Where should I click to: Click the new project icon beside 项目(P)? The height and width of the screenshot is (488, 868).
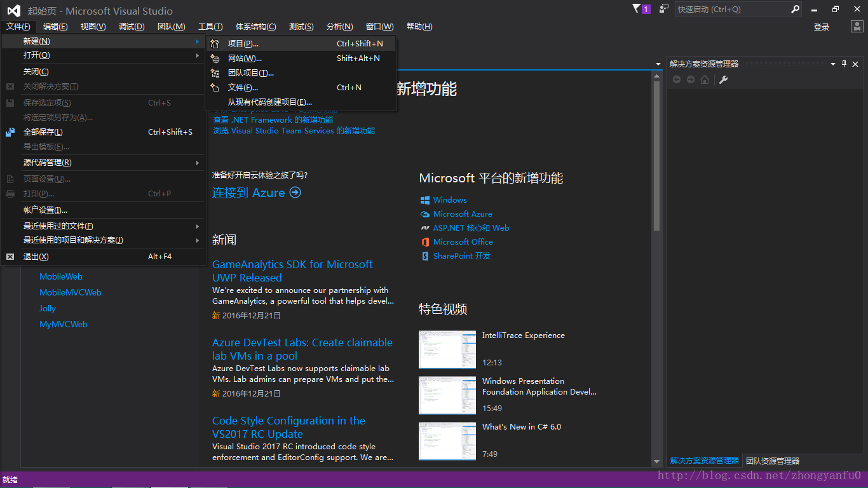[x=215, y=44]
